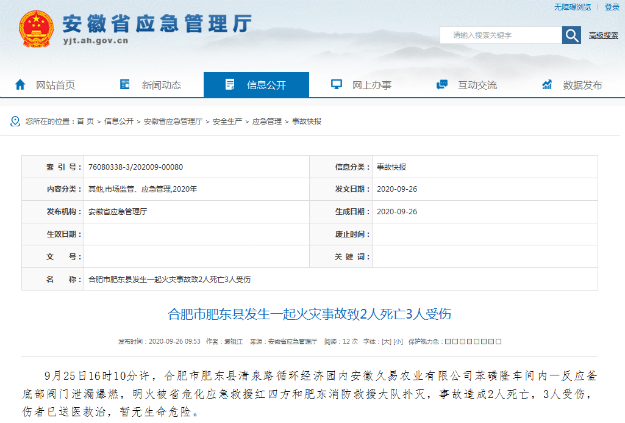The height and width of the screenshot is (423, 625).
Task: Click the yjt.ah.gov.cn site address text
Action: [x=96, y=41]
